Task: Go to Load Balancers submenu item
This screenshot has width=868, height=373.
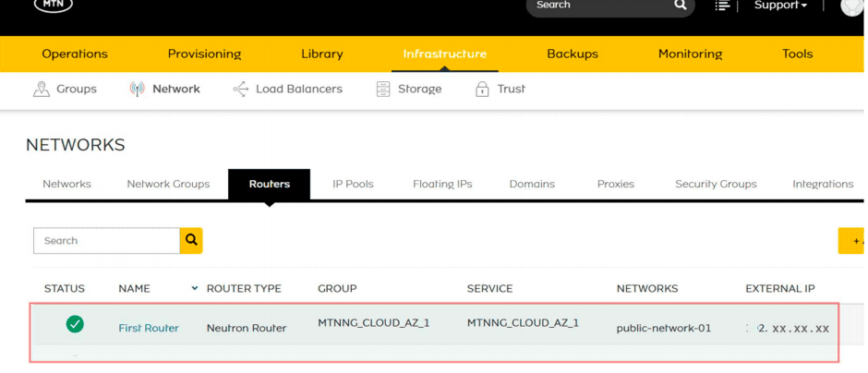Action: [299, 90]
